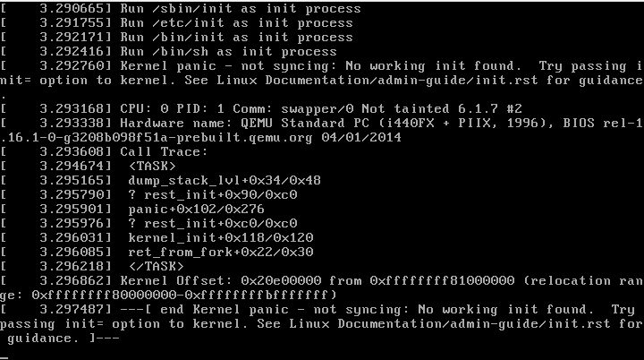
Task: Click the closing "</TASK>" tag
Action: [155, 266]
